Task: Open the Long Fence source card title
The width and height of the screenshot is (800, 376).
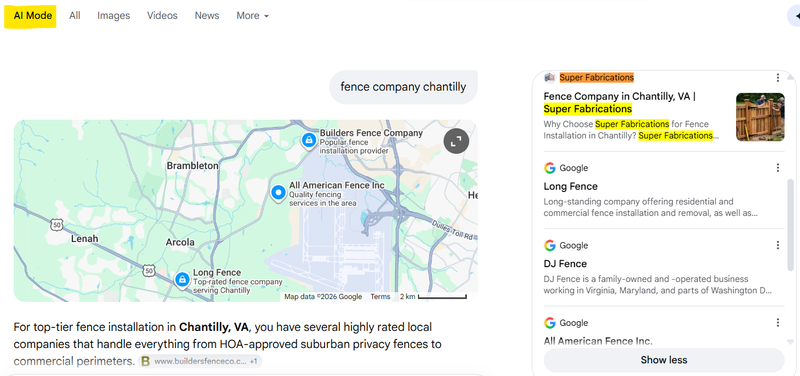Action: point(570,186)
